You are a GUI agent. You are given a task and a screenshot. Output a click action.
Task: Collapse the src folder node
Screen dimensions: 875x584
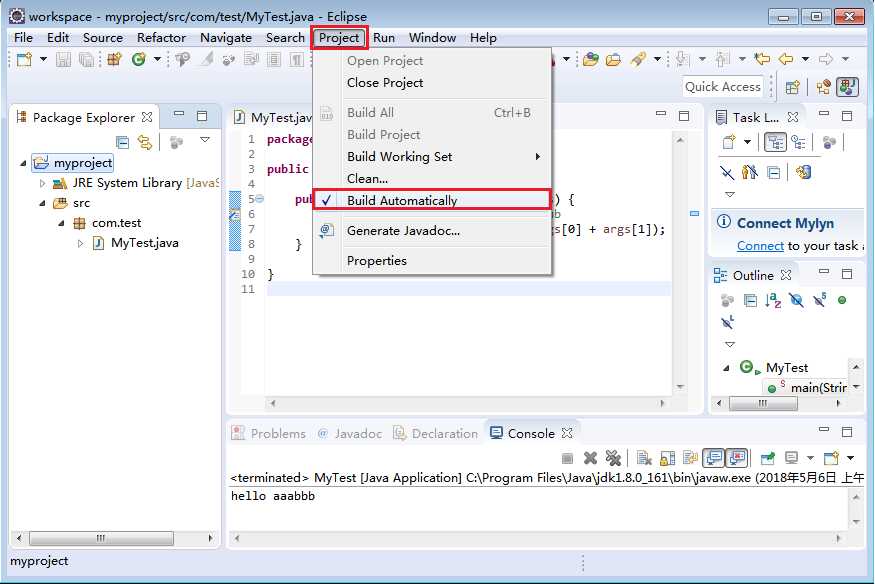pos(42,203)
